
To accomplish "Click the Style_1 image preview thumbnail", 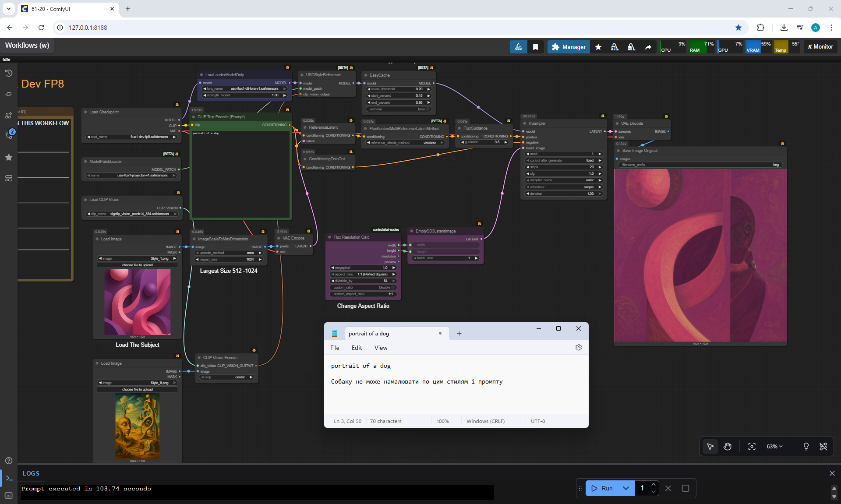I will tap(137, 302).
